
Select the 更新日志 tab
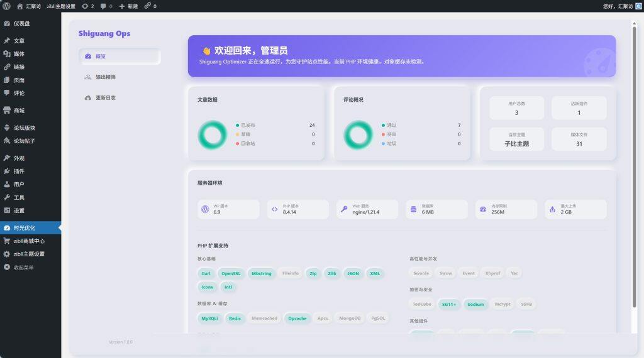coord(119,97)
